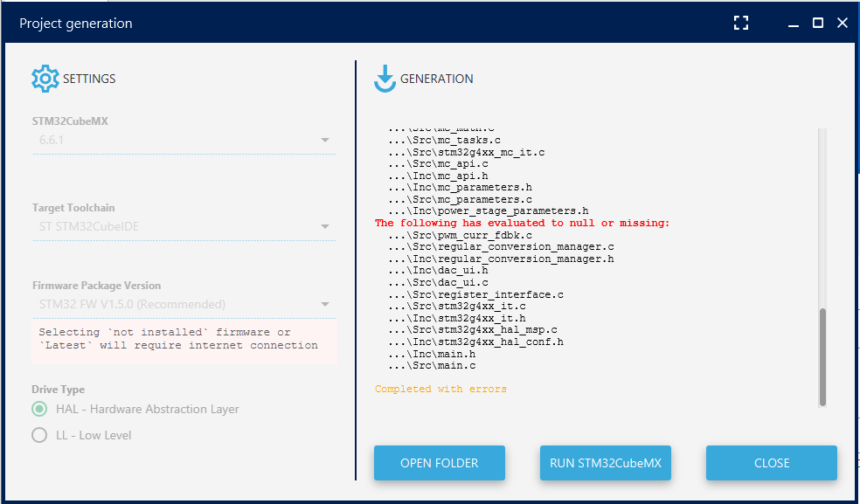Click the ...\Inc\power_stage_parameters.h log entry
Screen dimensions: 860x504
click(x=489, y=211)
